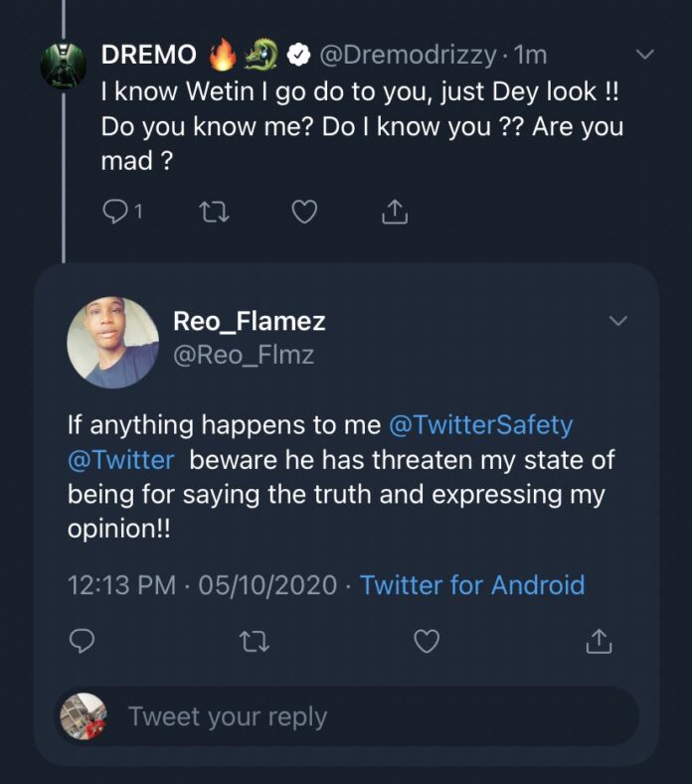Viewport: 692px width, 784px height.
Task: Expand the Reo_Flamez tweet options chevron
Action: [x=618, y=321]
